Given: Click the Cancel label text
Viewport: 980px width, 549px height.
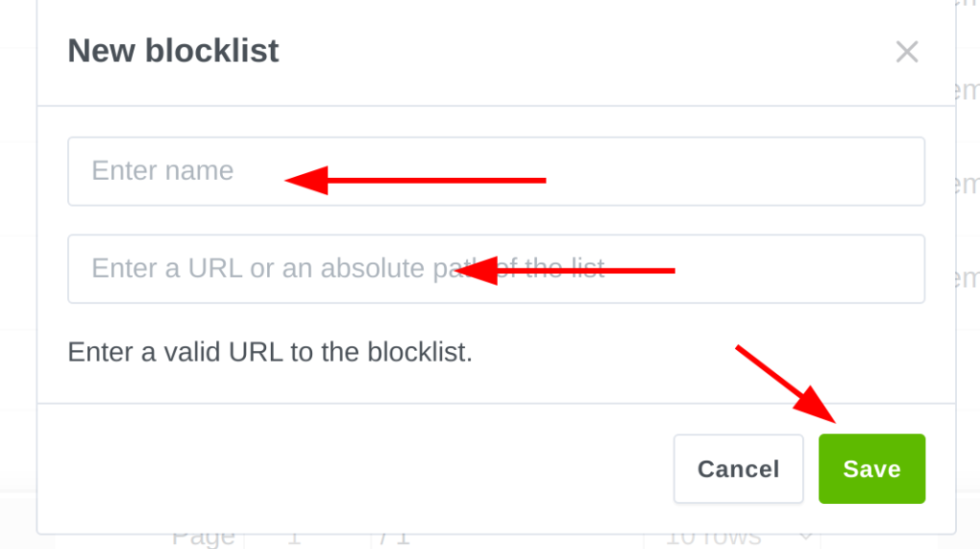Looking at the screenshot, I should 738,469.
